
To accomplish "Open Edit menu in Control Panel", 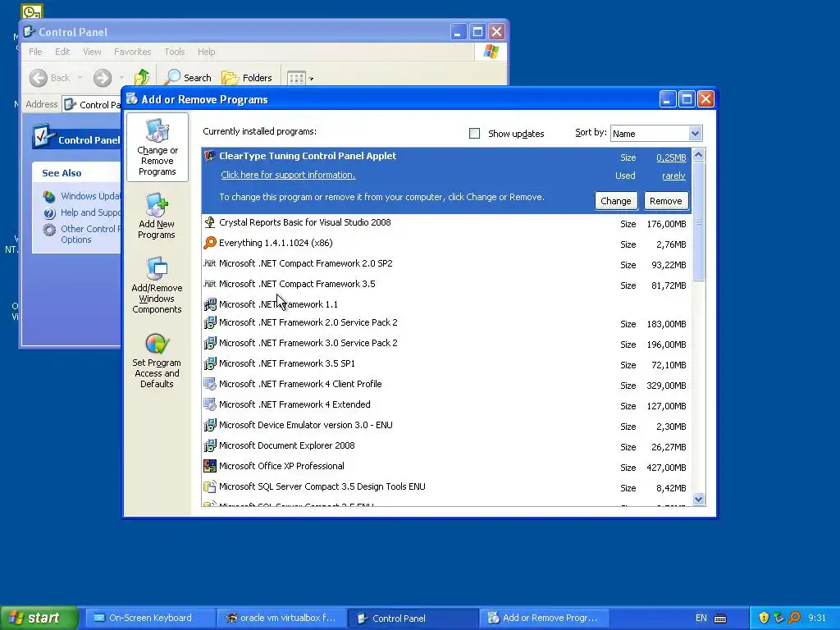I will tap(62, 52).
